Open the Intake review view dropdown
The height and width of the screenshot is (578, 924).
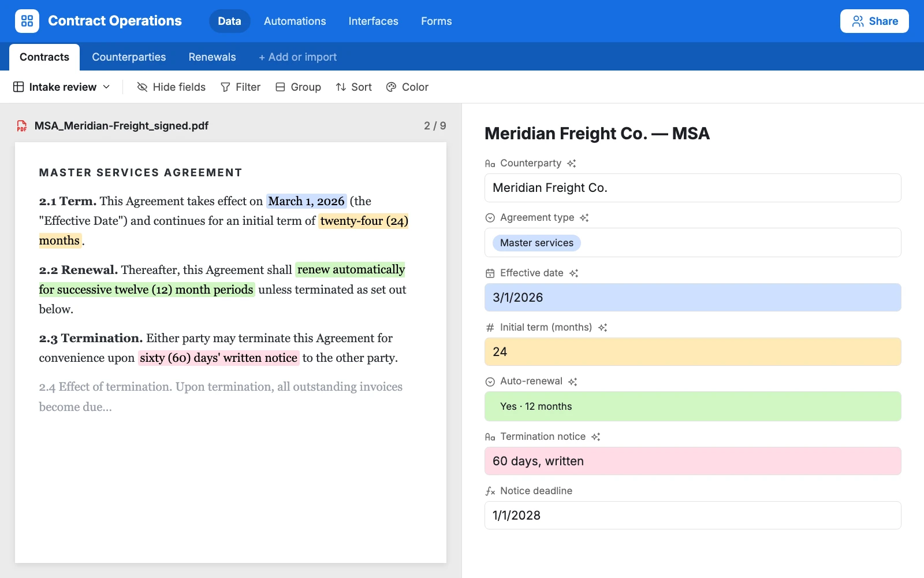tap(62, 87)
